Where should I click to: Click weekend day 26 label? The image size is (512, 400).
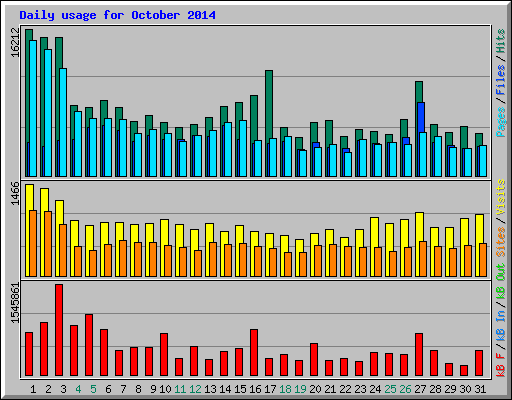click(405, 389)
